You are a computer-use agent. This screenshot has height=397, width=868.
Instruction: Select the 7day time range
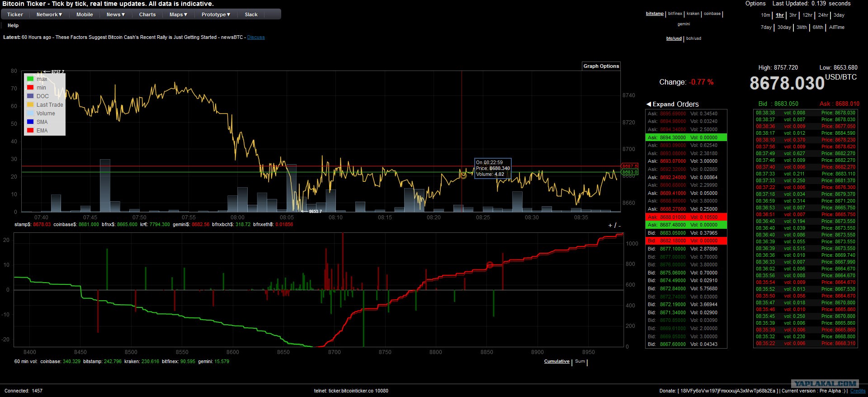point(766,27)
